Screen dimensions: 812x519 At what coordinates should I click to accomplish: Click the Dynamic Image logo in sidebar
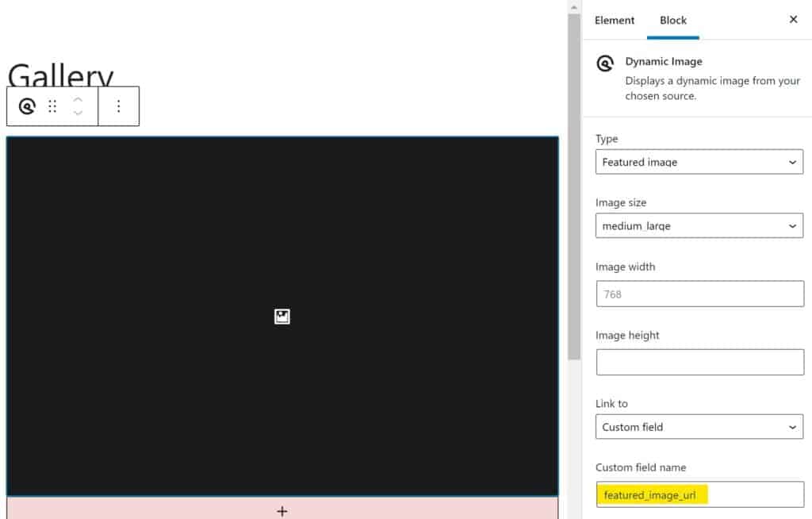[606, 64]
